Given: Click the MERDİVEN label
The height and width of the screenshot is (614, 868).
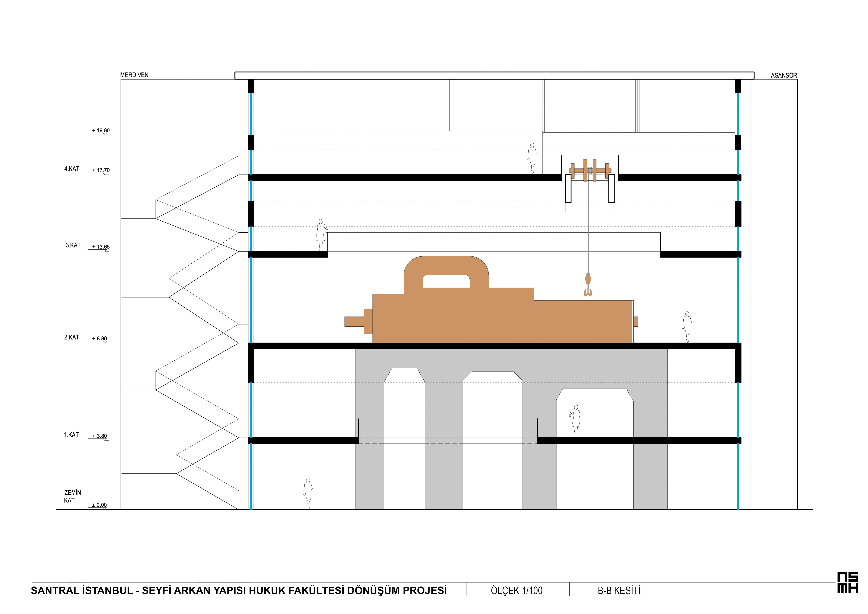Looking at the screenshot, I should click(134, 75).
